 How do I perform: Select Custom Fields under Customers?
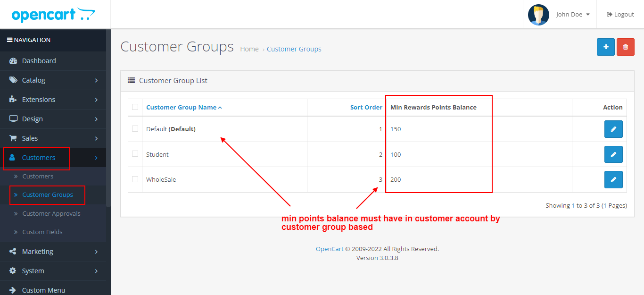pos(42,232)
